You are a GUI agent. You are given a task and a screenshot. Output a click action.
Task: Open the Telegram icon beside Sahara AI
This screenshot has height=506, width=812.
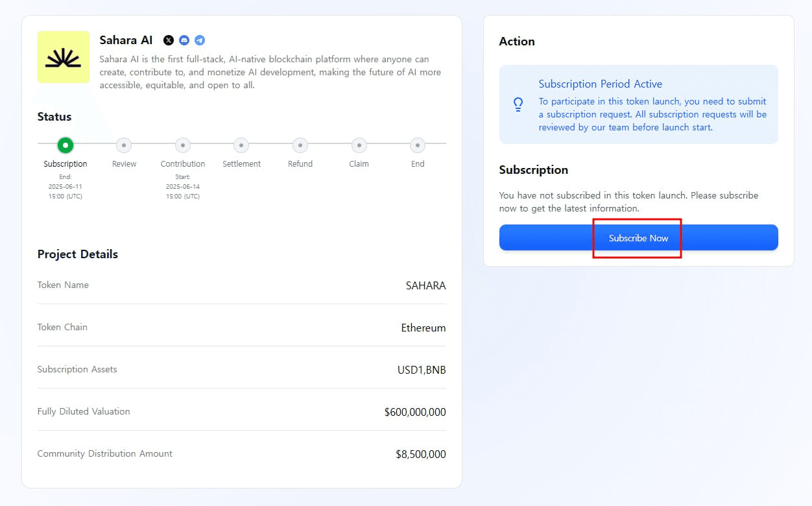[x=200, y=40]
